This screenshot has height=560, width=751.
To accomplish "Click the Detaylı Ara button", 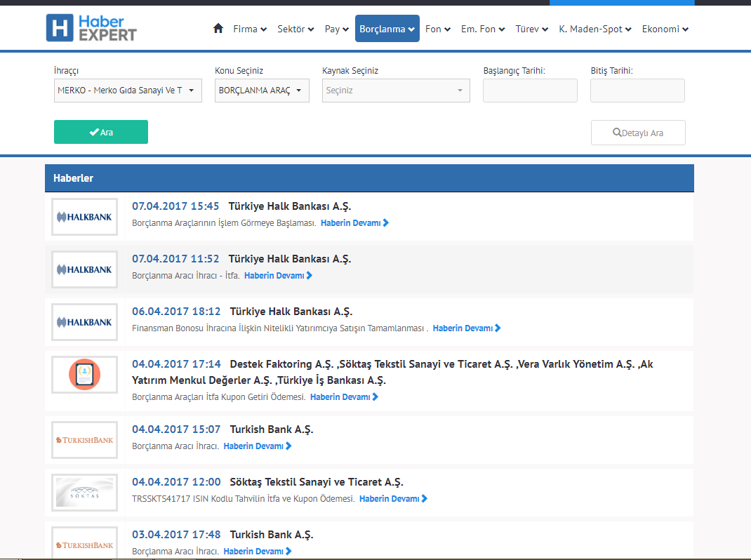I will tap(638, 133).
